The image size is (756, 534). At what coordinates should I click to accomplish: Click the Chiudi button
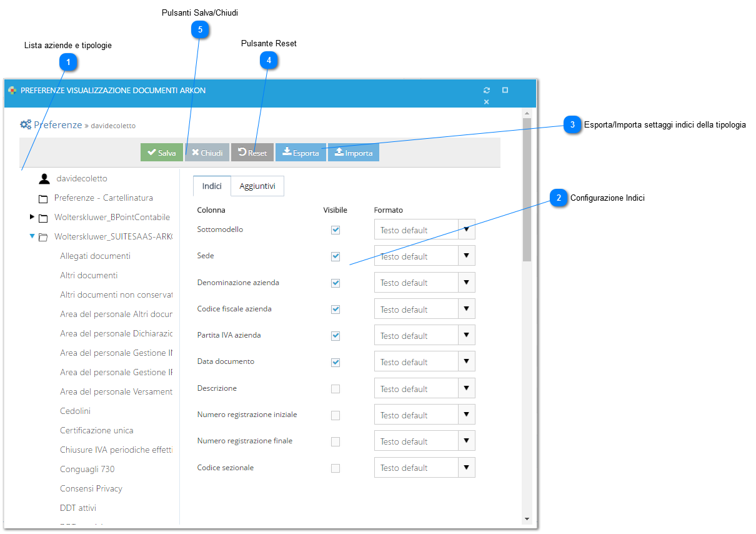pos(207,153)
